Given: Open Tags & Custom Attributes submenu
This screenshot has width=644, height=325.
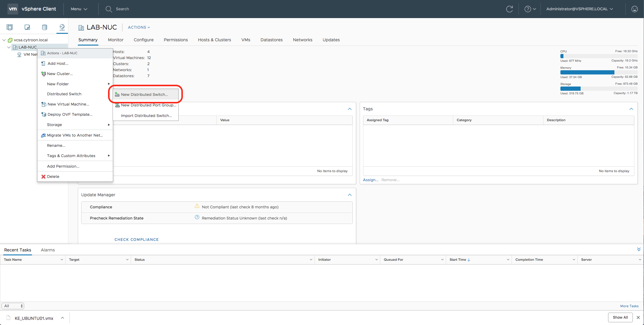Looking at the screenshot, I should [75, 156].
